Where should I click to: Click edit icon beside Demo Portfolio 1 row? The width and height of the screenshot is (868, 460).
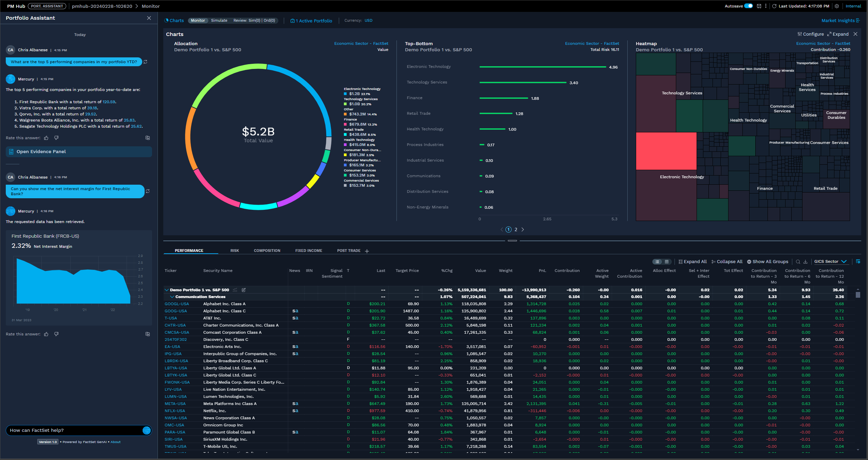pos(243,290)
